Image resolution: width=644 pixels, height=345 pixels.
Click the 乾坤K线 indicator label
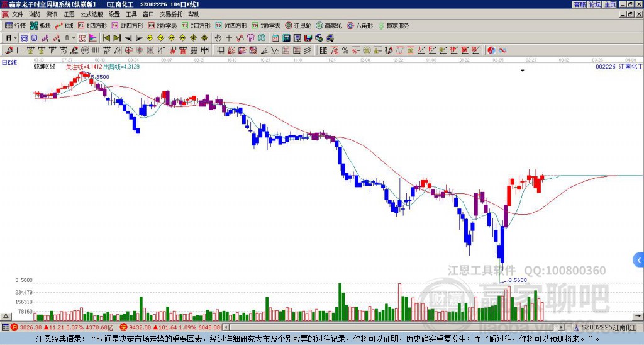pyautogui.click(x=45, y=67)
